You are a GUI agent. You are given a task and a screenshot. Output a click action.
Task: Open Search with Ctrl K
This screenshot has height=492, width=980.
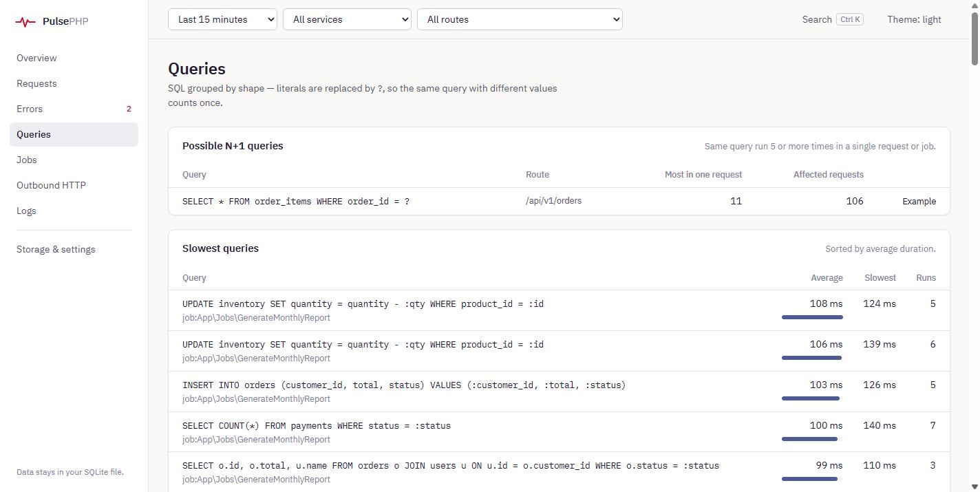coord(833,19)
